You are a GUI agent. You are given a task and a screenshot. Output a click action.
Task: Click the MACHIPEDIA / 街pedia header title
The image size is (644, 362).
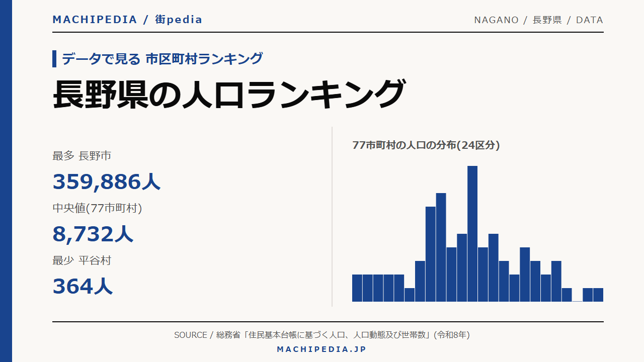127,20
